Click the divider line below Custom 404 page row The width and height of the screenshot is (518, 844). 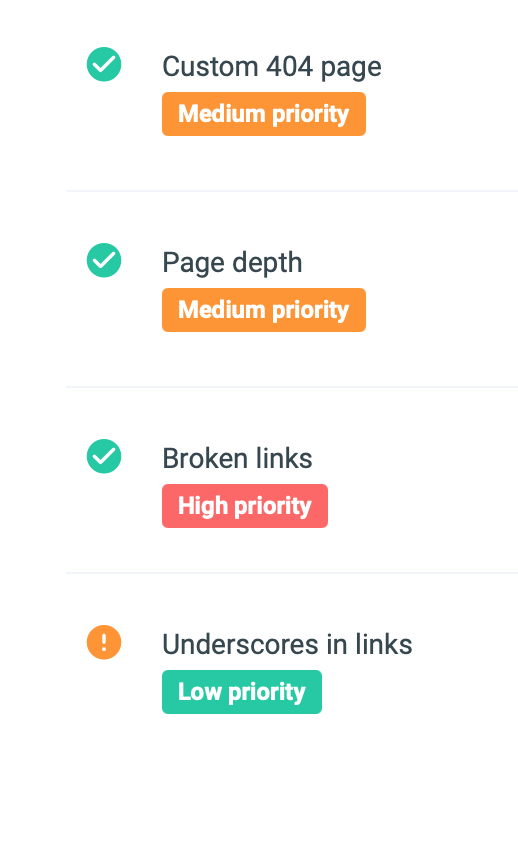click(x=292, y=191)
